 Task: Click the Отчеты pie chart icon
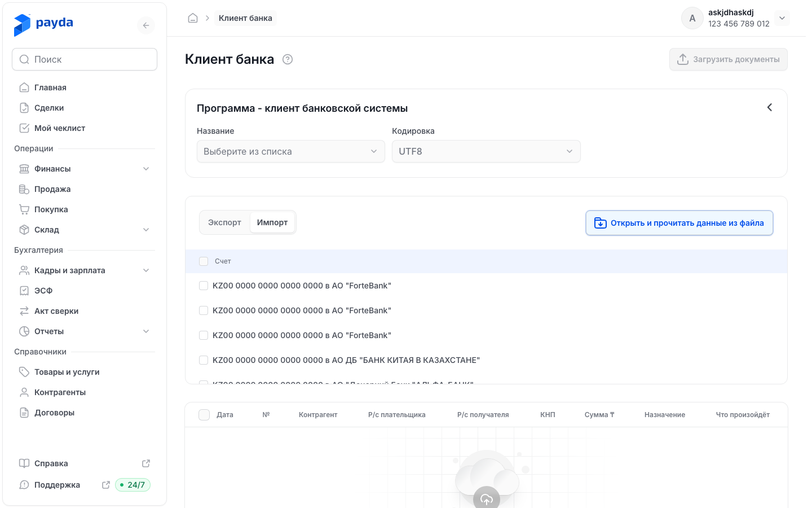pyautogui.click(x=24, y=331)
